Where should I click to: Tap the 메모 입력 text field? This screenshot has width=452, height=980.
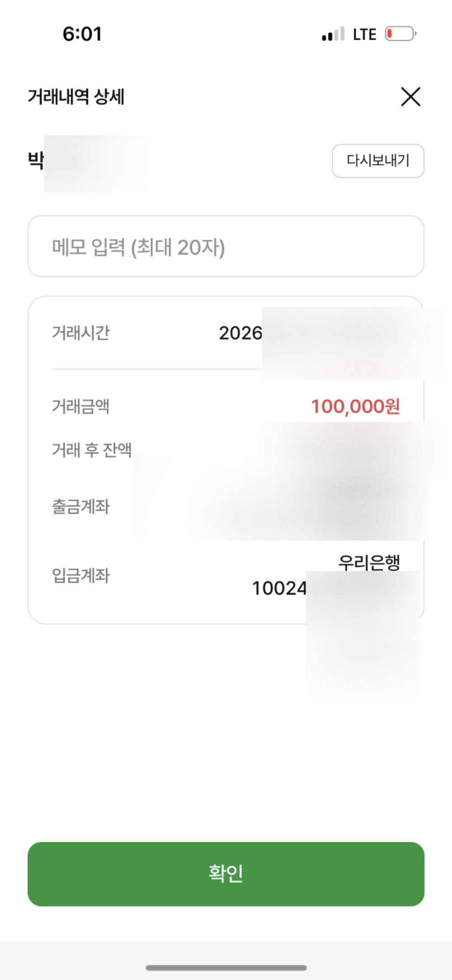[226, 246]
